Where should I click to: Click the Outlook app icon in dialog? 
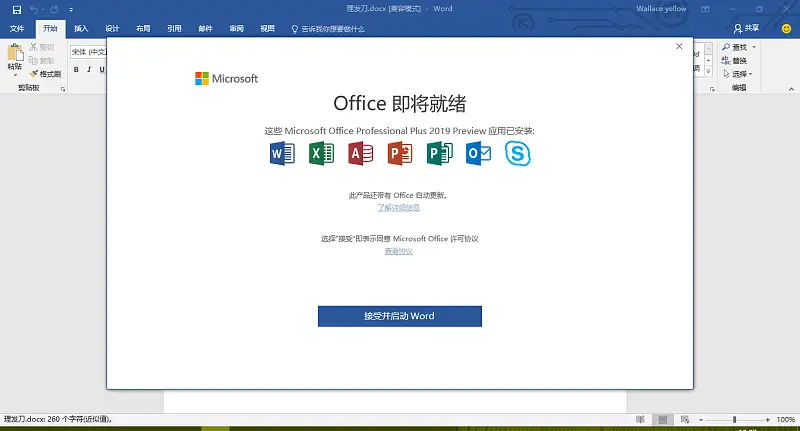[479, 154]
